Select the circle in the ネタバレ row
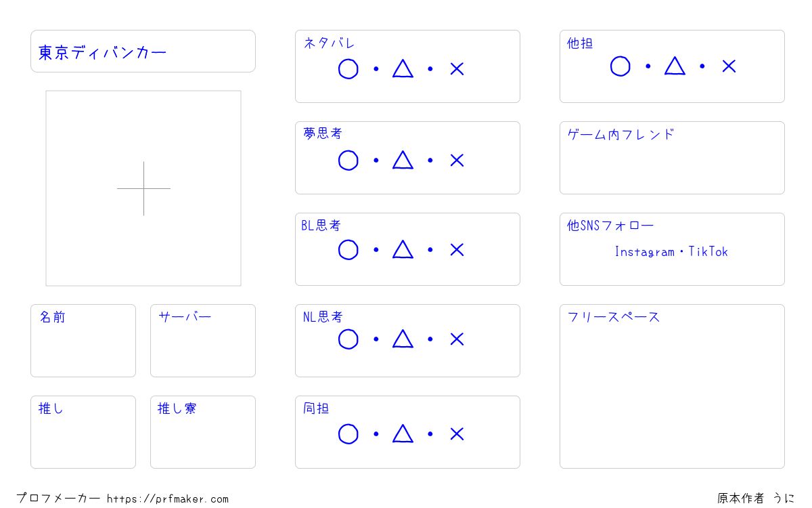812x508 pixels. pyautogui.click(x=348, y=69)
